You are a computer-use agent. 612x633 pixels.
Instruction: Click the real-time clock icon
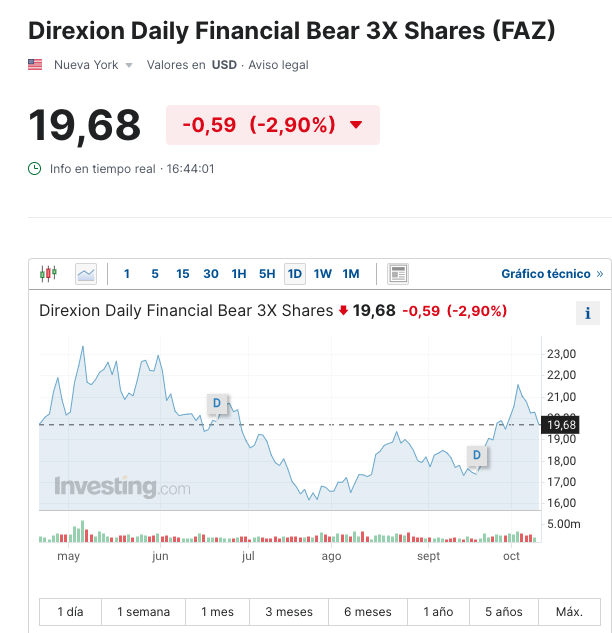(x=35, y=169)
